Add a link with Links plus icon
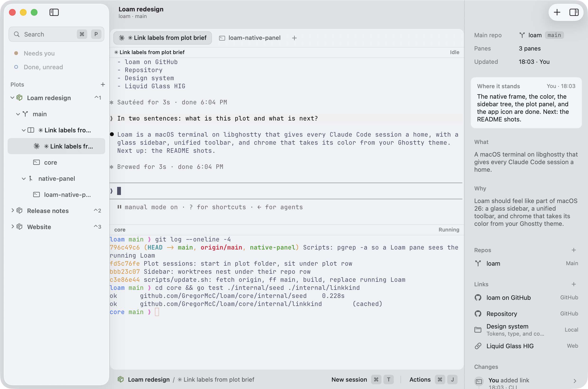Screen dimensions: 588x389 point(574,284)
